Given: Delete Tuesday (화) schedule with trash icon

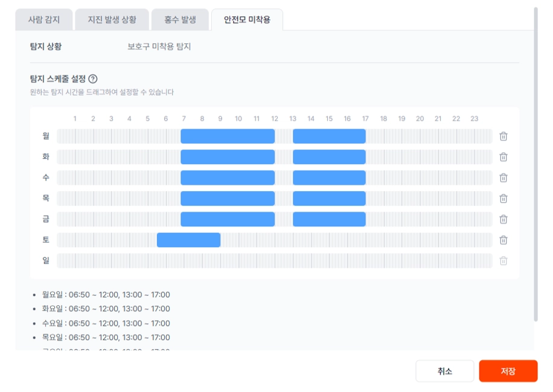Looking at the screenshot, I should click(x=503, y=157).
